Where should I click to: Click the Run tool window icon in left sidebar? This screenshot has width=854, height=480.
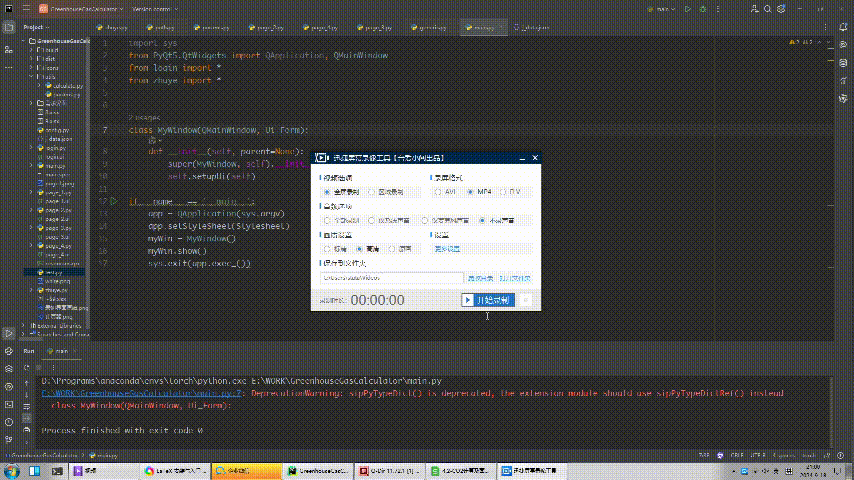tap(8, 333)
